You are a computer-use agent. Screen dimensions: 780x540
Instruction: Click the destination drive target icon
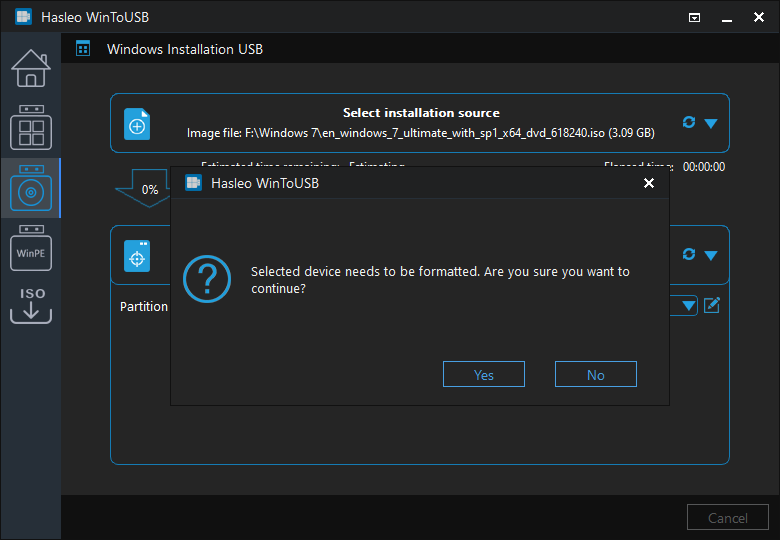137,256
